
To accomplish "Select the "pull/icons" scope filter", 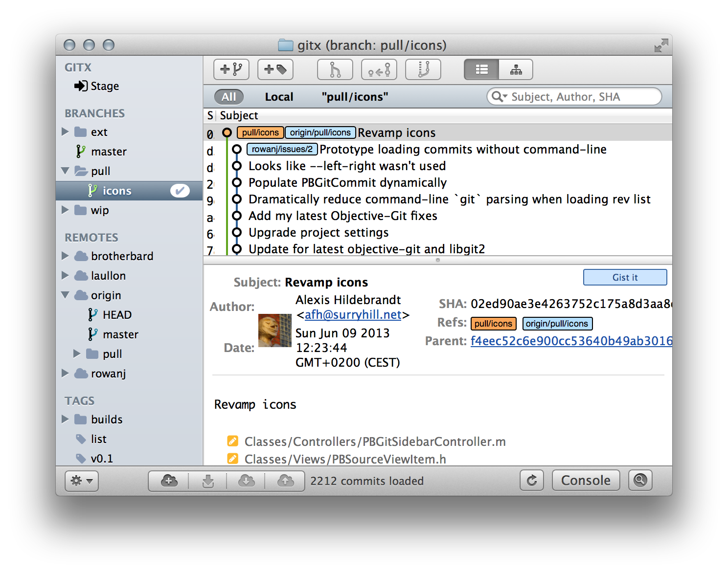I will tap(355, 97).
